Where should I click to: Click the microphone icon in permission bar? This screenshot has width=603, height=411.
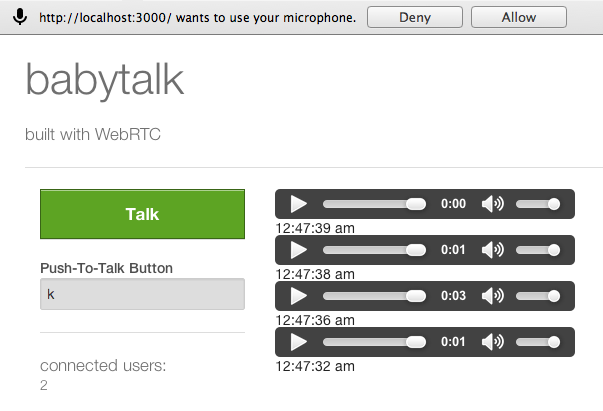click(x=20, y=17)
